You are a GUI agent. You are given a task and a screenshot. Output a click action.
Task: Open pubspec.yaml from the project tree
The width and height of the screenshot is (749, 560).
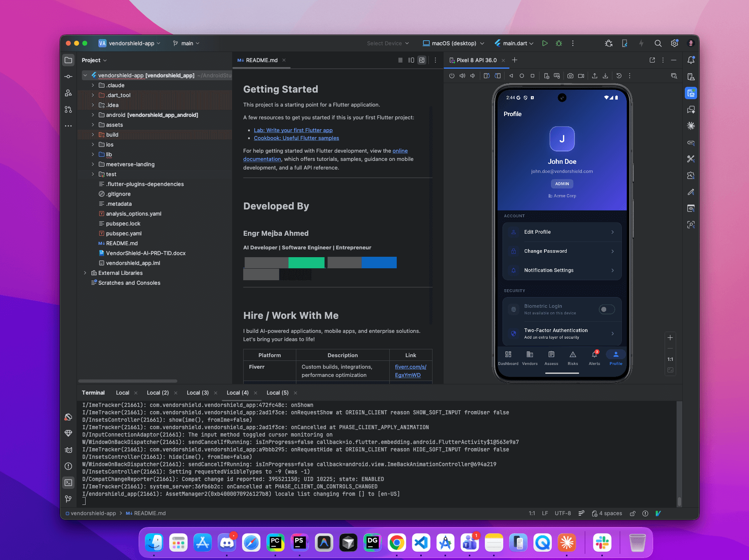click(123, 233)
